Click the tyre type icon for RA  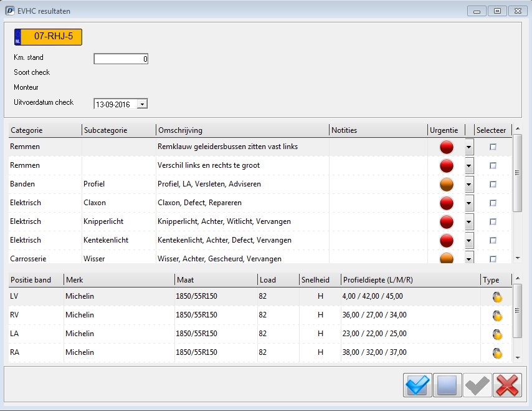pos(497,353)
